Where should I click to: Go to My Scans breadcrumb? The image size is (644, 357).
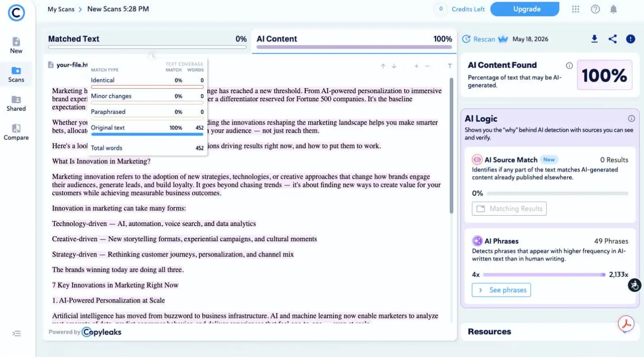tap(61, 9)
